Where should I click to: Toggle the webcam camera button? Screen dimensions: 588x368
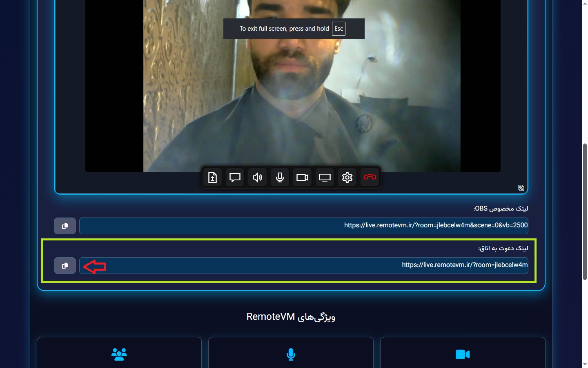point(302,177)
